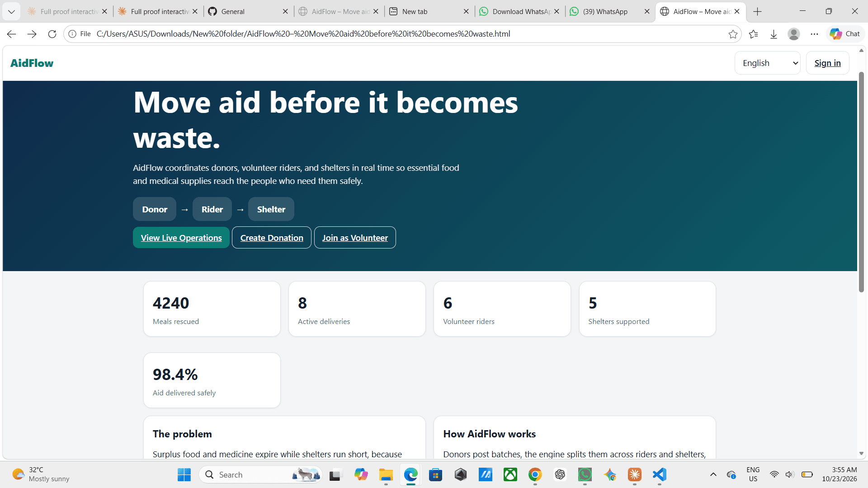Click the Create Donation link
The image size is (868, 488).
tap(272, 238)
